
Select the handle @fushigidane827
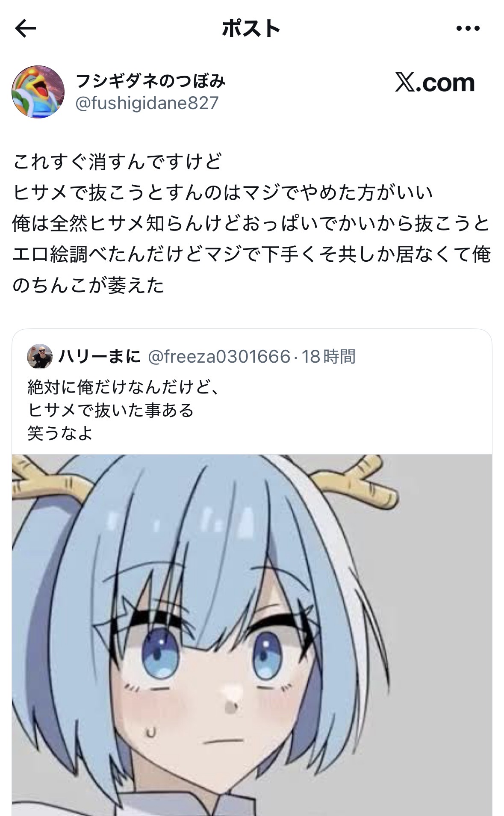click(x=147, y=103)
